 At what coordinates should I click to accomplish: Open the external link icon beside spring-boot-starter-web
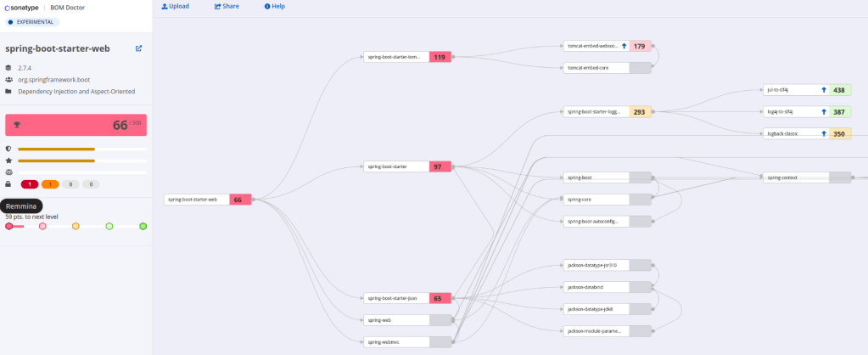(138, 48)
